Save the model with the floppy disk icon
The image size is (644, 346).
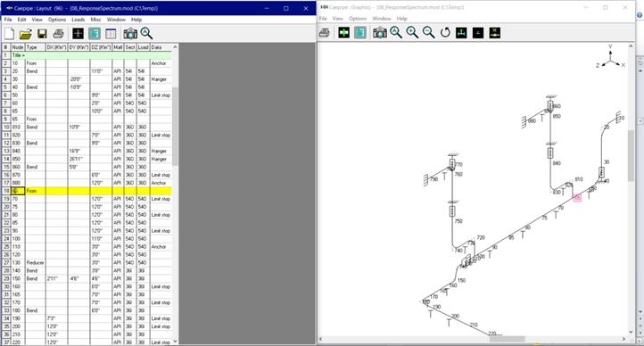point(42,34)
